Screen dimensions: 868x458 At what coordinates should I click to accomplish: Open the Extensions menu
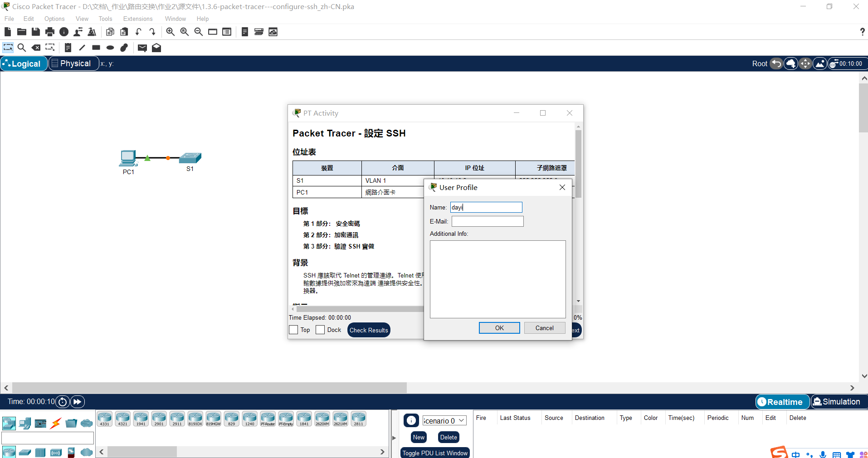(x=138, y=19)
